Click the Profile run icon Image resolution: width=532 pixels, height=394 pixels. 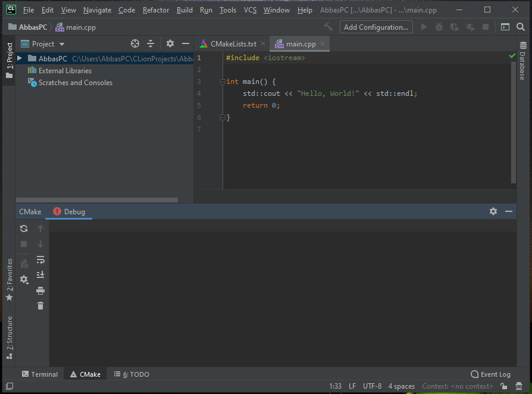point(470,27)
